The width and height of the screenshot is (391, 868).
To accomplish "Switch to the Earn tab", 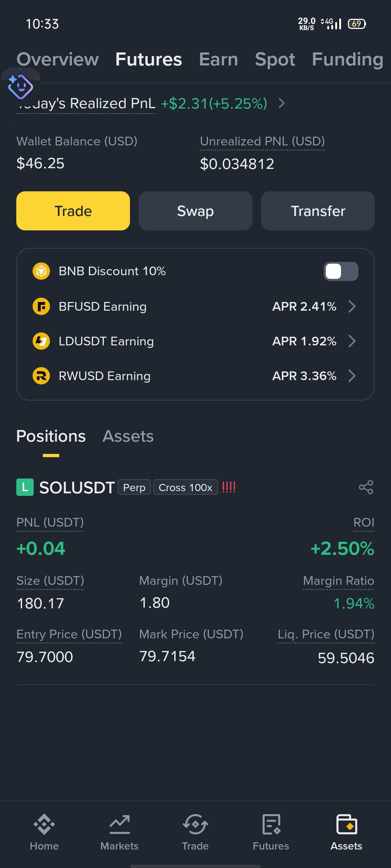I will (219, 59).
